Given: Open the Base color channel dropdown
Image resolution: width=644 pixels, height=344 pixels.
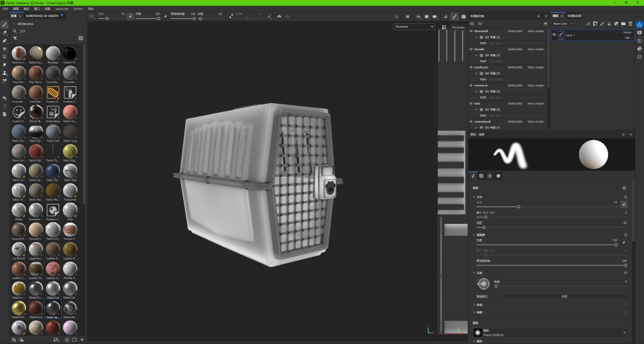Looking at the screenshot, I should tap(563, 23).
